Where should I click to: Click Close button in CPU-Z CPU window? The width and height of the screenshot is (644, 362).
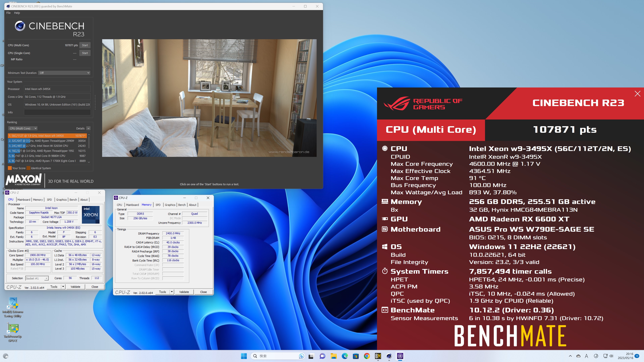point(95,287)
